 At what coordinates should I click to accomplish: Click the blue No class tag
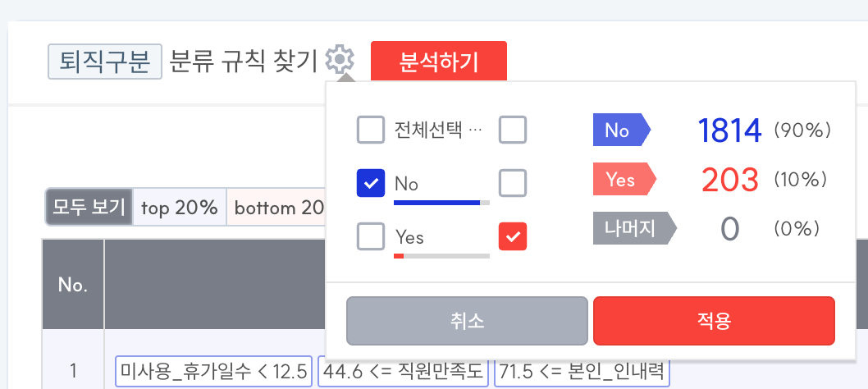[x=622, y=130]
